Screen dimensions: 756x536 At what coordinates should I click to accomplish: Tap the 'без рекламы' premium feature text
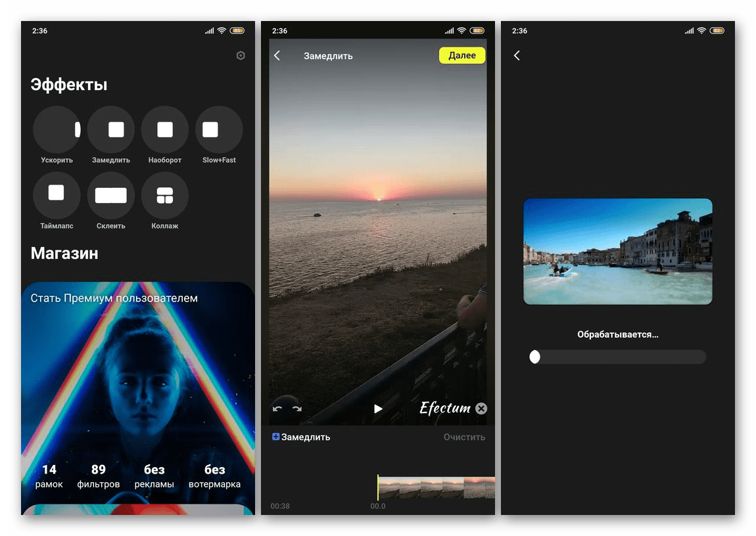pos(154,476)
